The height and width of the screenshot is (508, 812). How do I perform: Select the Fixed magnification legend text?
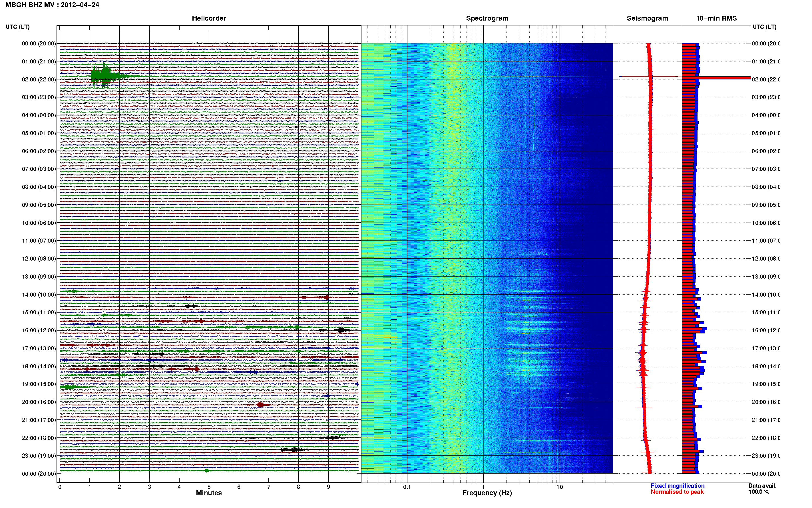(x=678, y=486)
